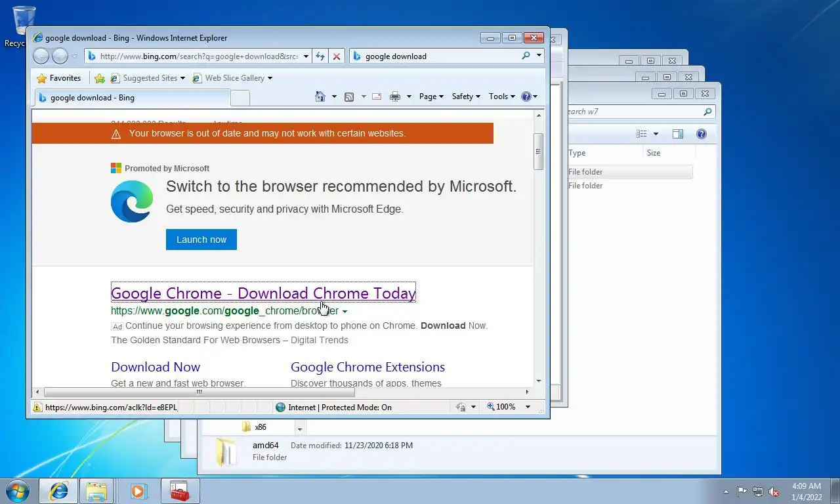Toggle the preview pane icon in Explorer
840x504 pixels.
point(678,134)
